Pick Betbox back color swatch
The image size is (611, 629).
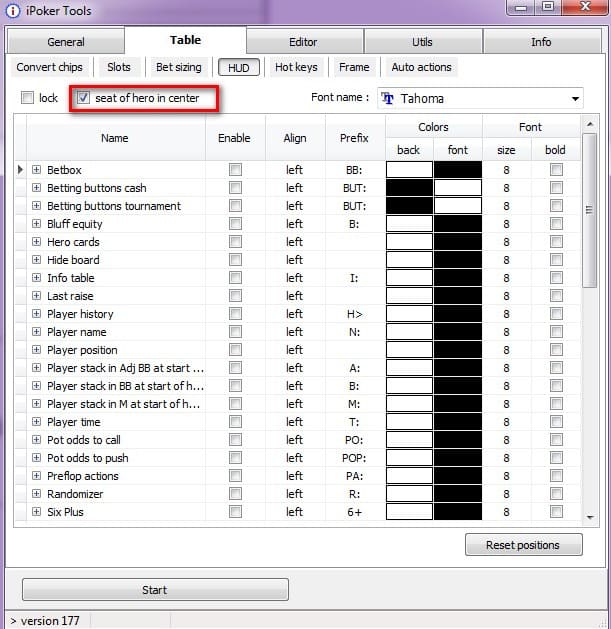click(x=409, y=170)
